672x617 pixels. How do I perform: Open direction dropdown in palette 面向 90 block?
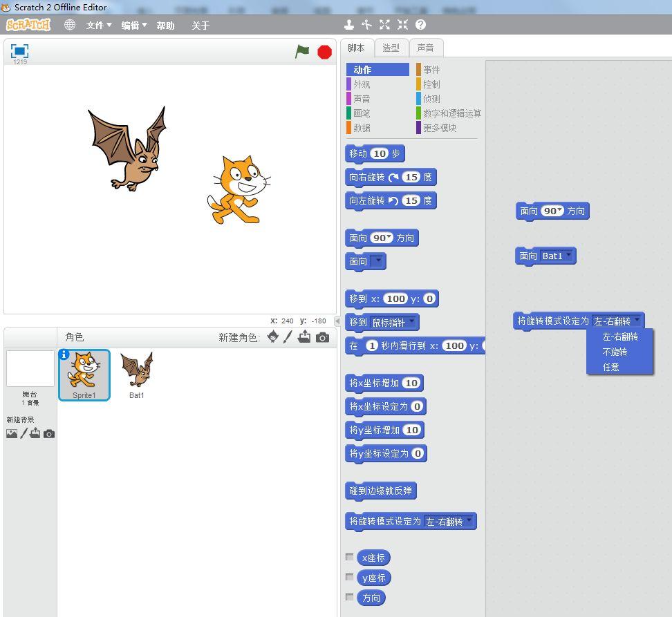click(389, 237)
